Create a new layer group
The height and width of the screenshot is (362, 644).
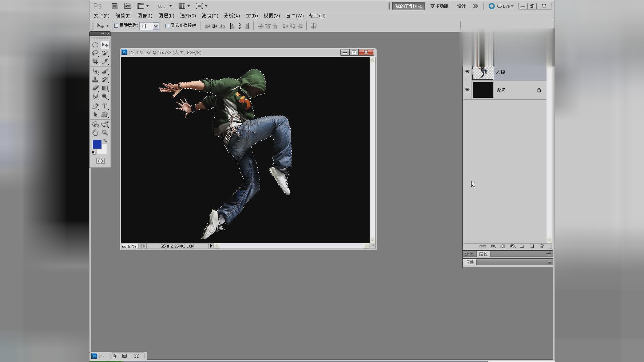[x=522, y=246]
